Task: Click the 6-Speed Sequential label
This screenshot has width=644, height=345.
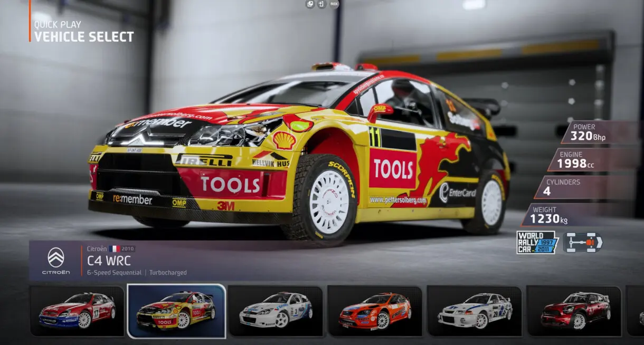Action: pyautogui.click(x=114, y=273)
